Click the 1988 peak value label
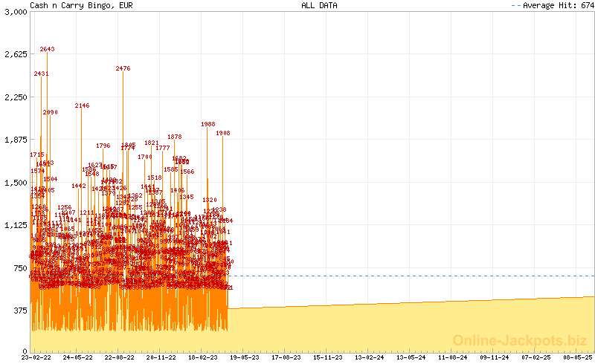This screenshot has height=364, width=595. click(x=208, y=124)
